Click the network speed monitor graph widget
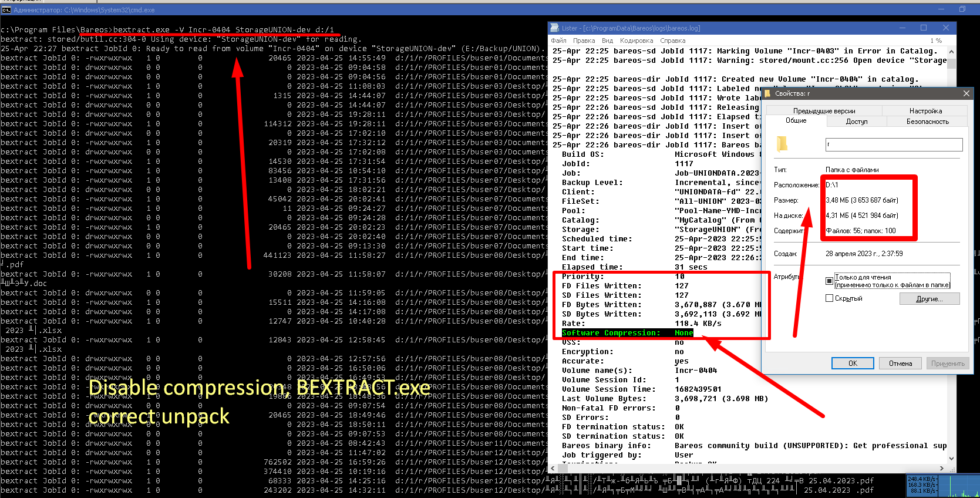The width and height of the screenshot is (980, 498). point(942,486)
